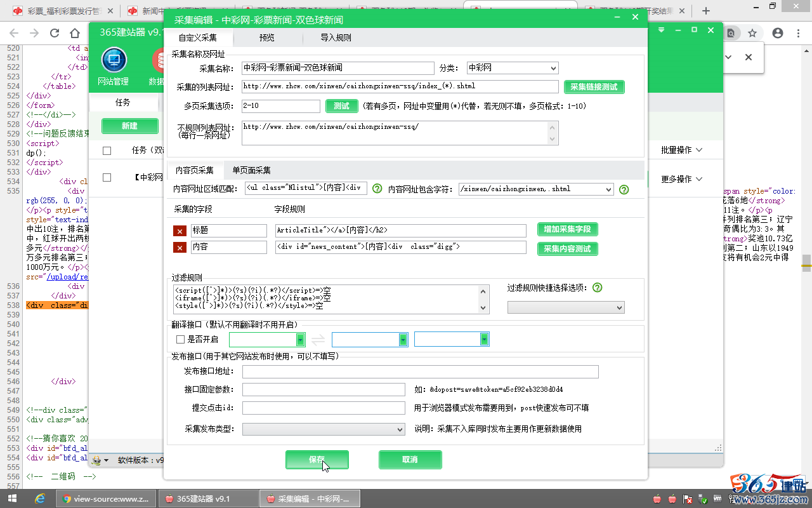
Task: Click the 采集名称 input field
Action: 337,68
